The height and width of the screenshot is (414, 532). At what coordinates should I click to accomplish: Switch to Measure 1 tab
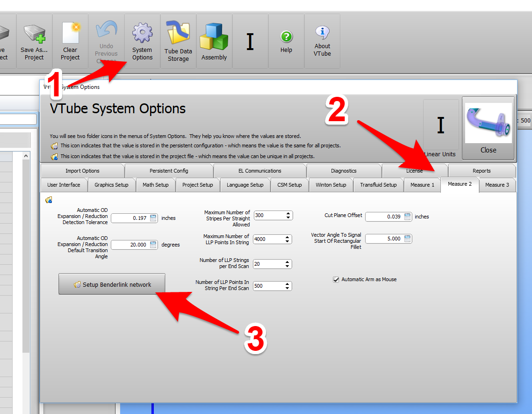[x=422, y=185]
